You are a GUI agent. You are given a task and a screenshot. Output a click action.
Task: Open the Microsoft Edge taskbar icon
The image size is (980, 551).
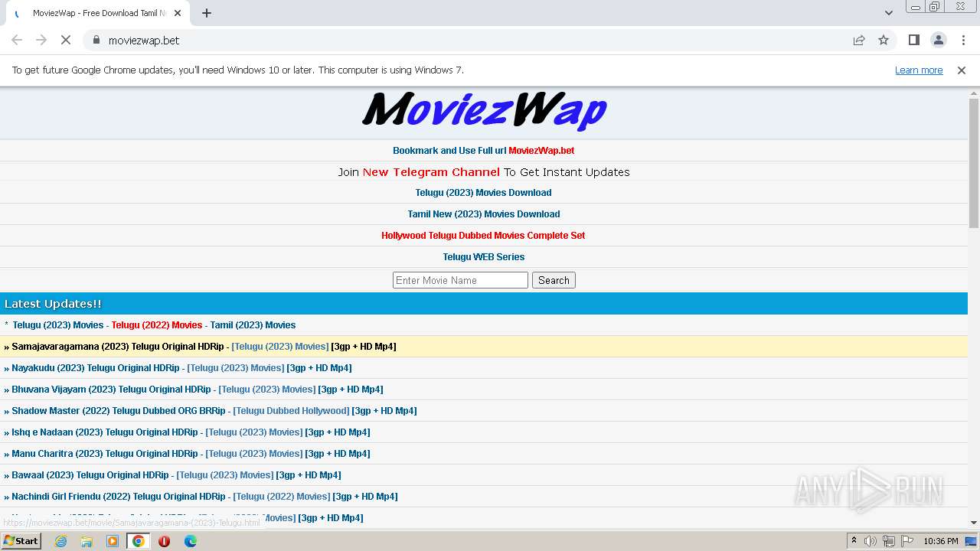pyautogui.click(x=190, y=541)
